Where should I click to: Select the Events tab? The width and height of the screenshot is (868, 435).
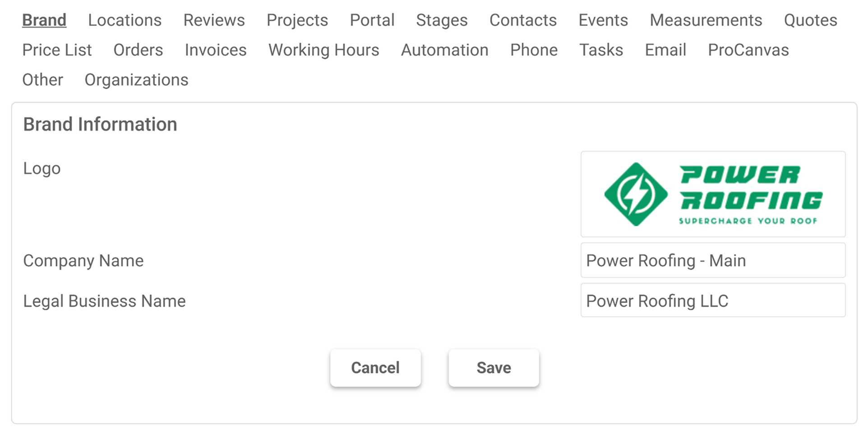point(603,20)
